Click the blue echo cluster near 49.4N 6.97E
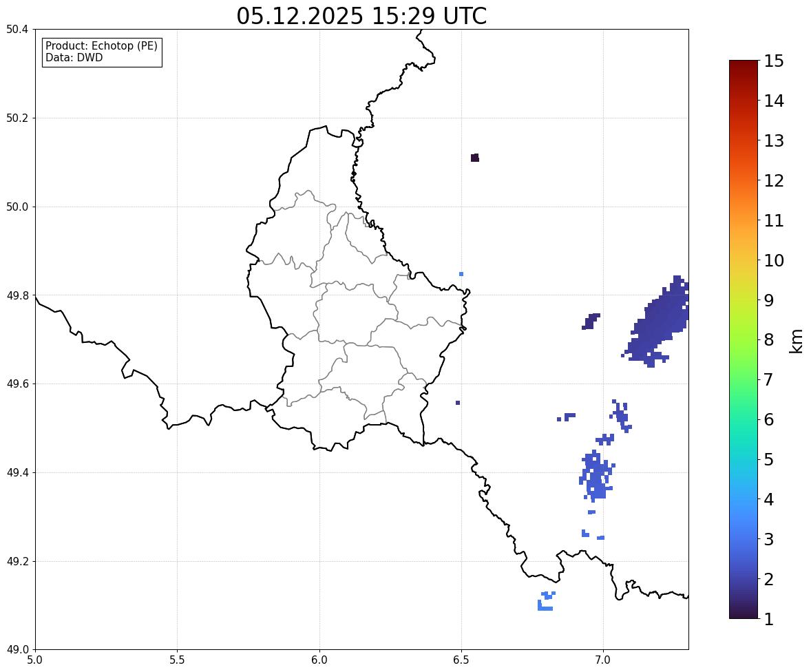 (596, 476)
